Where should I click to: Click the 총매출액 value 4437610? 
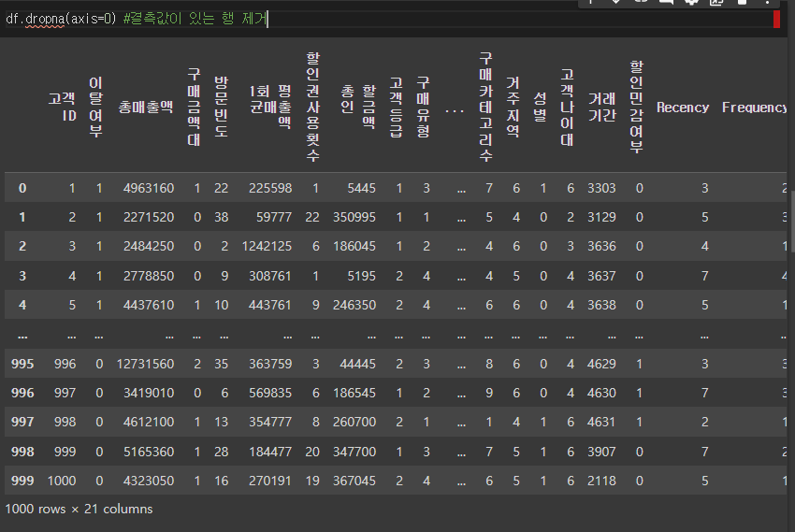(149, 305)
